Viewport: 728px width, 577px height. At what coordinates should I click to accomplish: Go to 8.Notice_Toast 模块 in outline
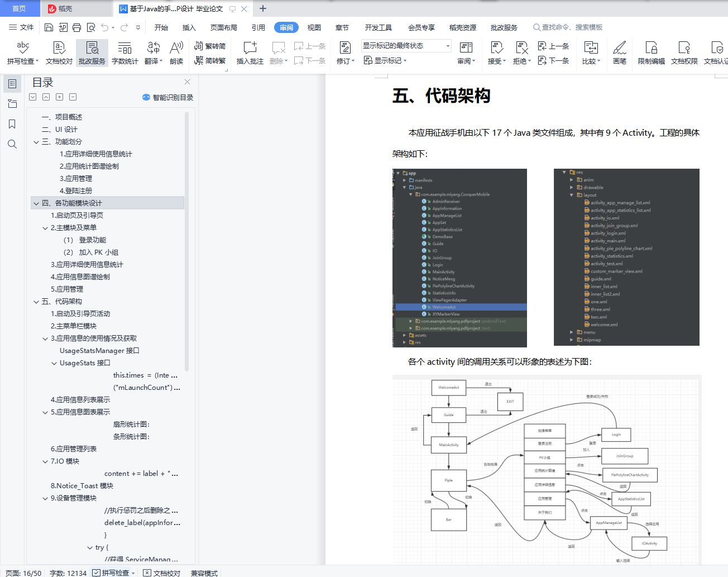pos(82,486)
